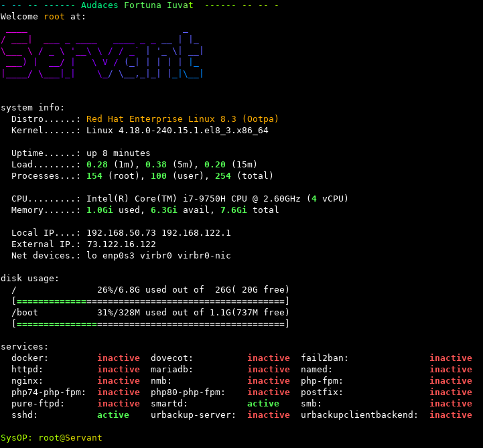Click the 'services:' heading
This screenshot has height=448, width=483.
(x=24, y=347)
